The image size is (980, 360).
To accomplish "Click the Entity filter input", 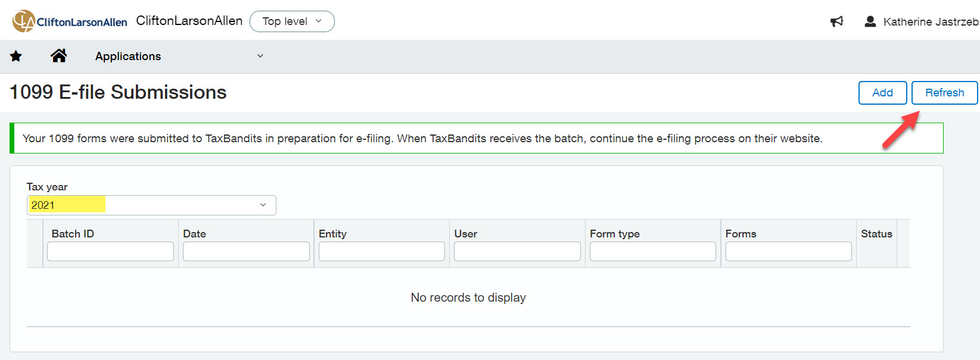I will pyautogui.click(x=381, y=252).
